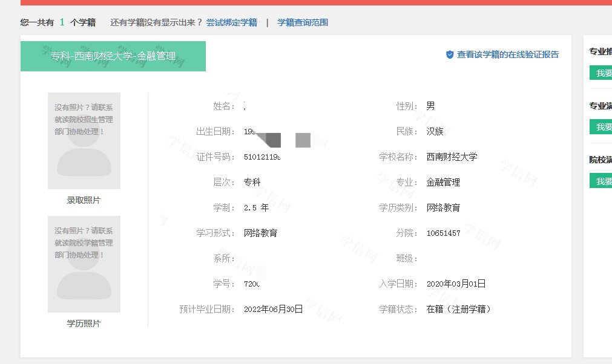Click the 分院 code 10651457
The width and height of the screenshot is (612, 364).
pyautogui.click(x=443, y=233)
